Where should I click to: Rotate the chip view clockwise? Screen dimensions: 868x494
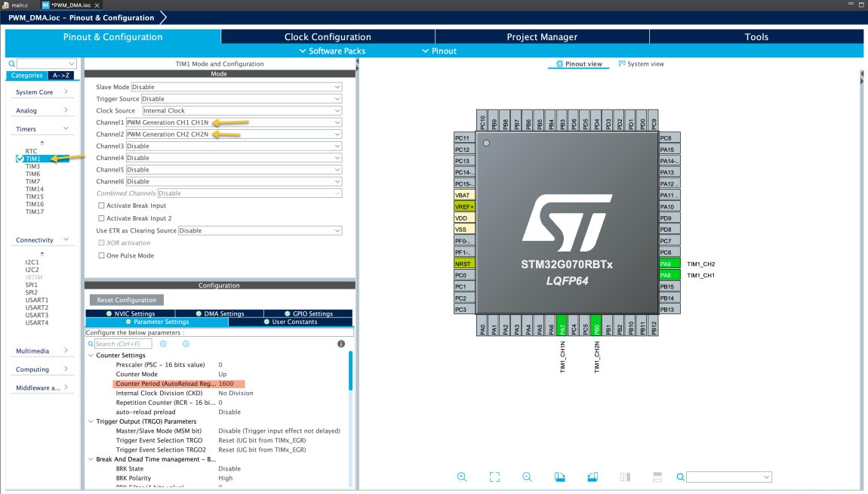coord(559,477)
